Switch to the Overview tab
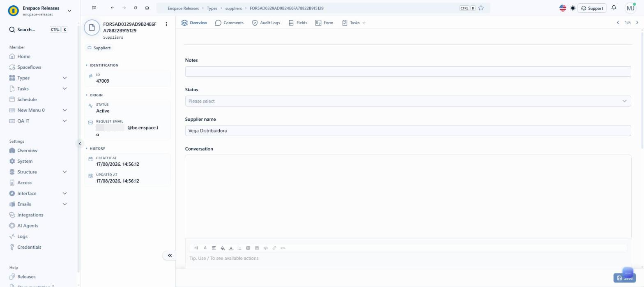The height and width of the screenshot is (287, 644). point(194,23)
